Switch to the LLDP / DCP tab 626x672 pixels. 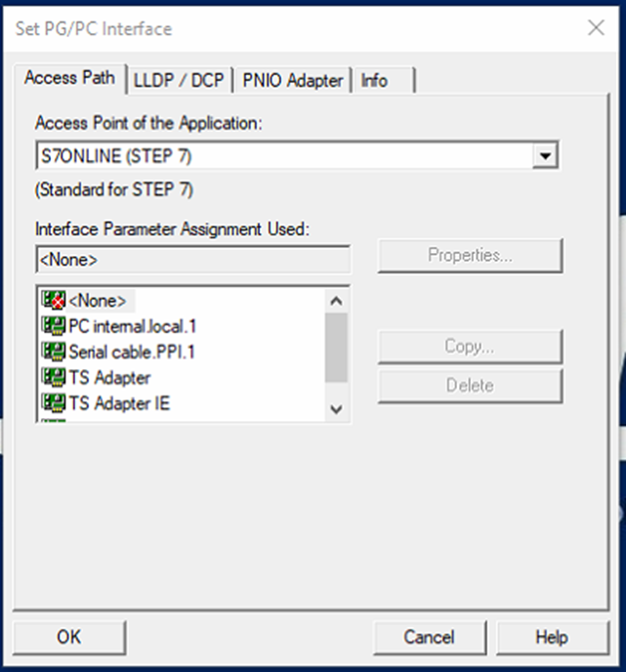pyautogui.click(x=180, y=81)
